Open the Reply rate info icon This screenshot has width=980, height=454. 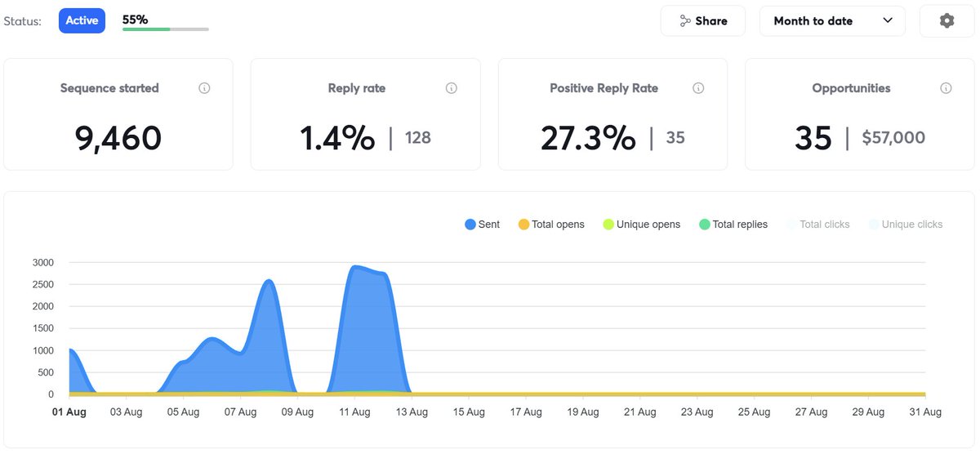452,88
